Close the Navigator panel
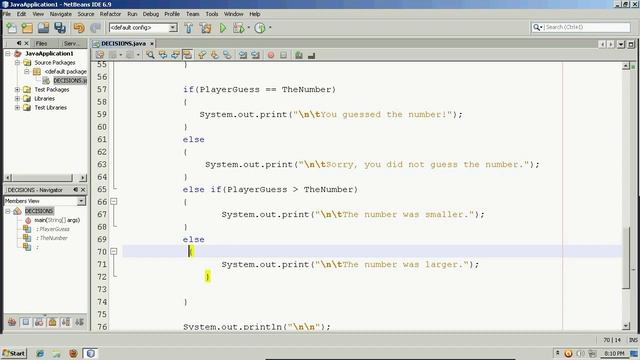 coord(83,190)
